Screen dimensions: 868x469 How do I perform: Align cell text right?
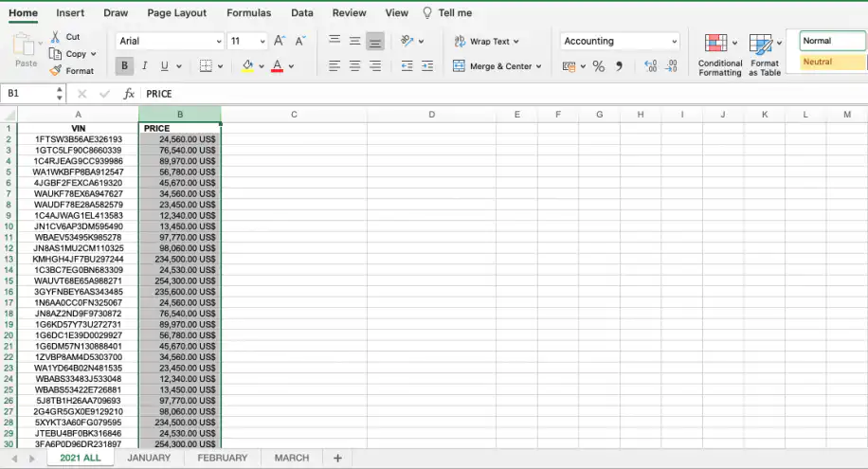pos(374,66)
